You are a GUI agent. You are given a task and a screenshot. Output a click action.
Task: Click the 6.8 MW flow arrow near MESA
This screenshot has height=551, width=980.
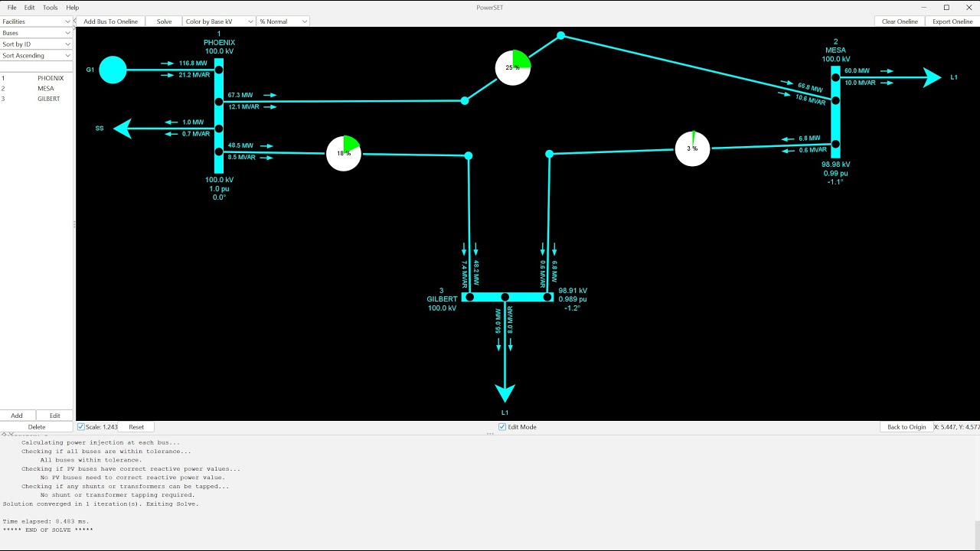coord(787,139)
